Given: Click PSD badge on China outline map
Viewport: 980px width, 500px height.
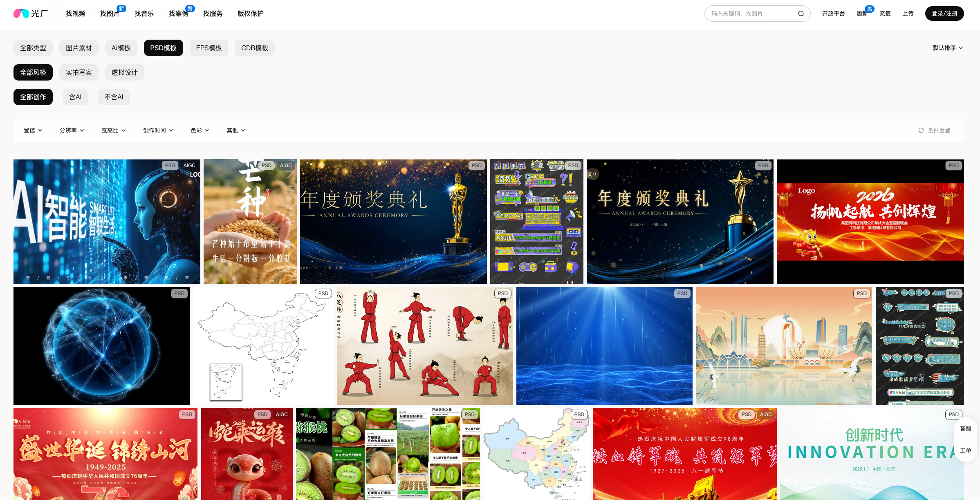Looking at the screenshot, I should (x=323, y=294).
